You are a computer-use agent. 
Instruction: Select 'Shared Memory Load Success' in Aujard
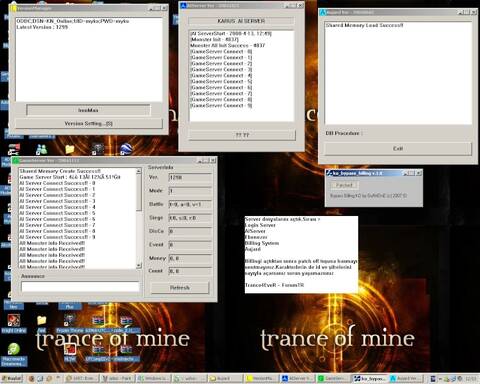[364, 25]
